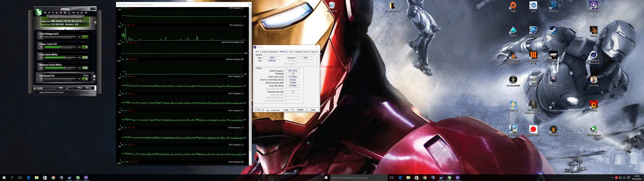Screen dimensions: 644x181
Task: Enable apply overclocking at system startup
Action: (x=37, y=93)
